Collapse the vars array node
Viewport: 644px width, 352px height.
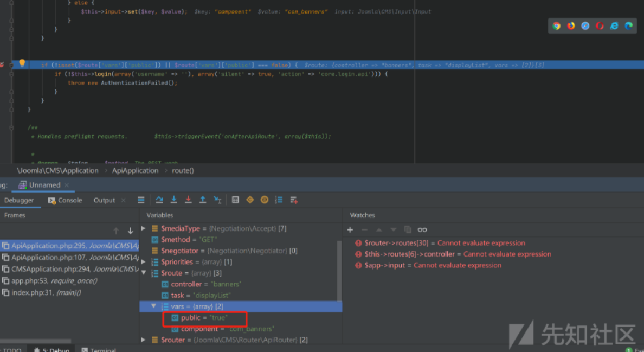pos(153,306)
